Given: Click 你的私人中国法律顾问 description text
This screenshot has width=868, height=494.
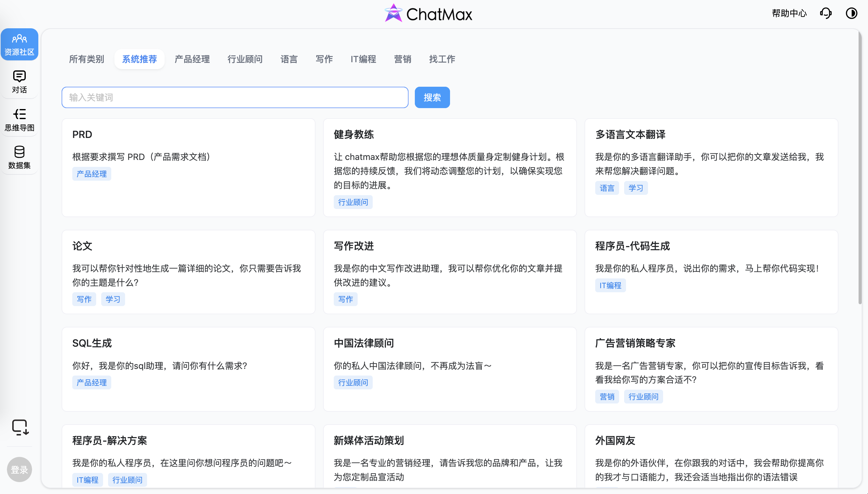Looking at the screenshot, I should 412,366.
